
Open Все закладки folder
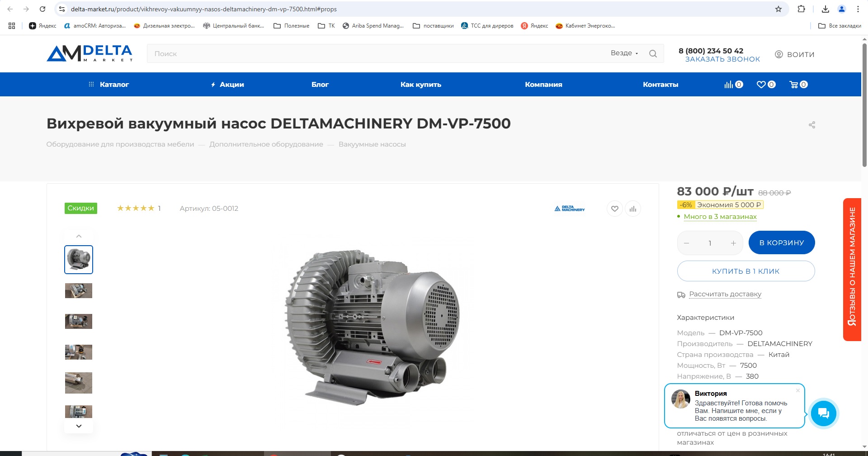(x=840, y=26)
